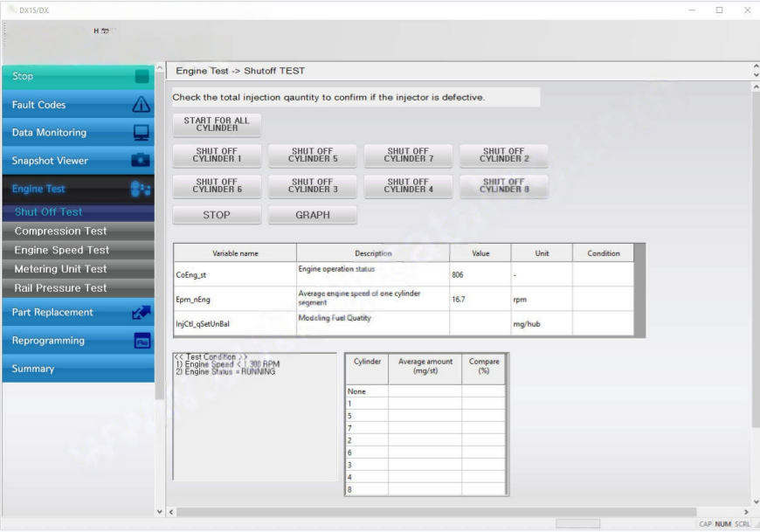Click the Stop icon in the sidebar
The width and height of the screenshot is (760, 532).
pyautogui.click(x=142, y=77)
